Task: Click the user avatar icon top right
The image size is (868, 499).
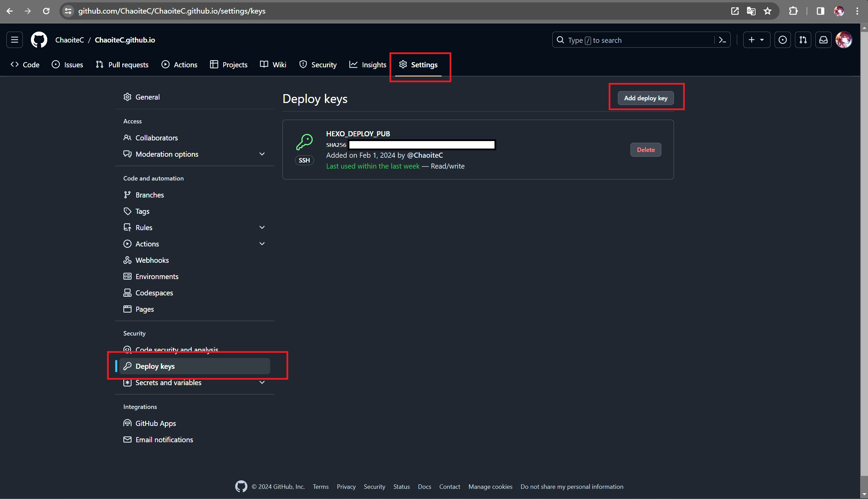Action: tap(845, 39)
